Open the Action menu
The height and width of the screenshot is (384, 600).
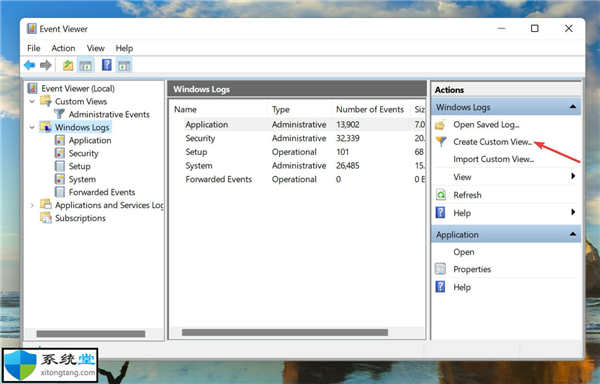(63, 48)
